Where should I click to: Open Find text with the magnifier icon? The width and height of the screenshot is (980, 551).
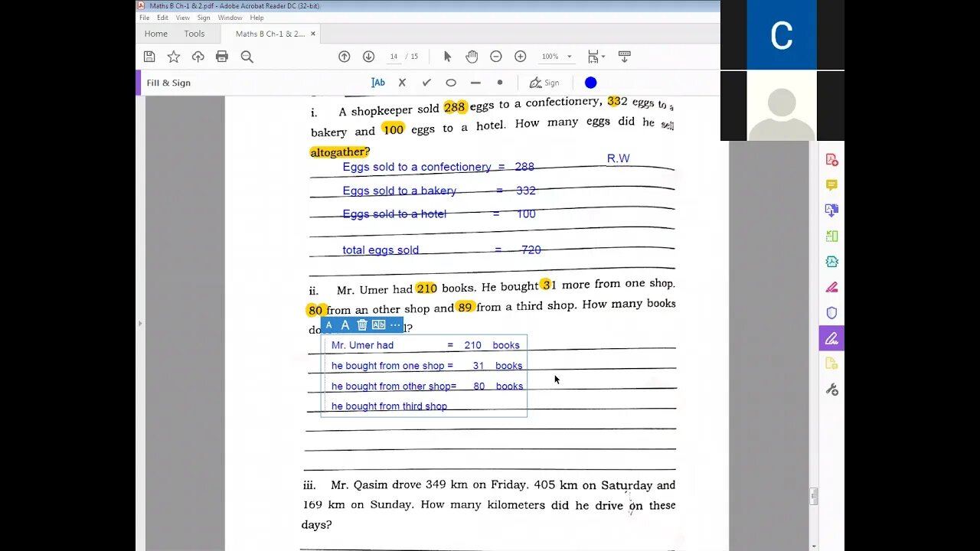(x=247, y=57)
